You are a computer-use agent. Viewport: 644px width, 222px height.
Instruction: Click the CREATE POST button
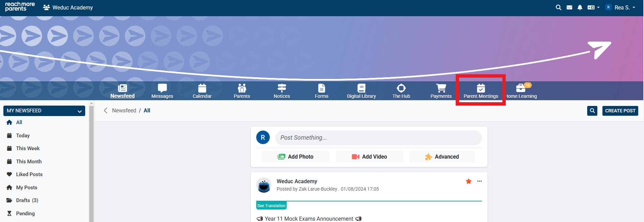[x=620, y=111]
